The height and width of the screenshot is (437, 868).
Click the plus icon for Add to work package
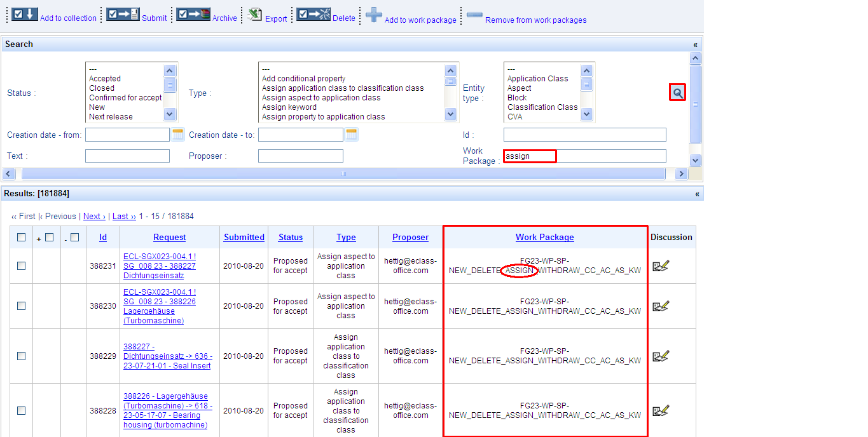coord(373,15)
